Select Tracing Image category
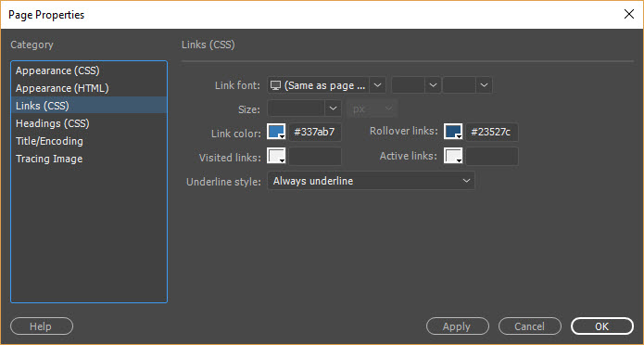 [x=89, y=159]
